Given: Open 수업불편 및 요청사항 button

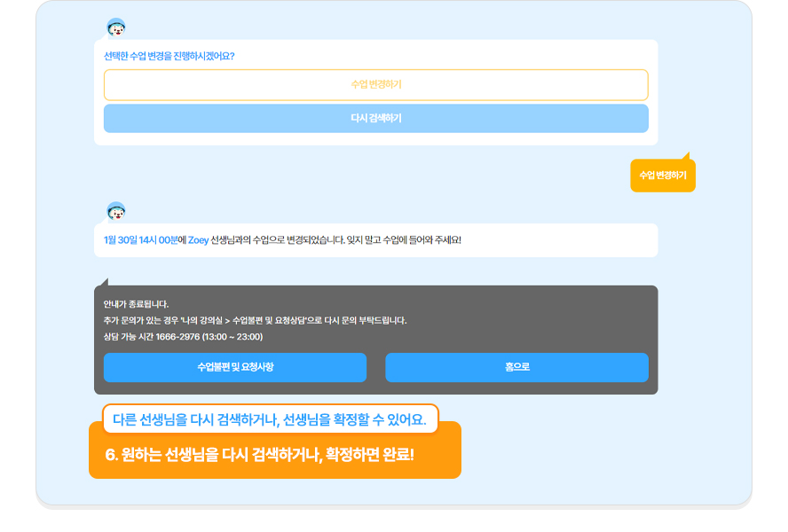Looking at the screenshot, I should pyautogui.click(x=235, y=367).
